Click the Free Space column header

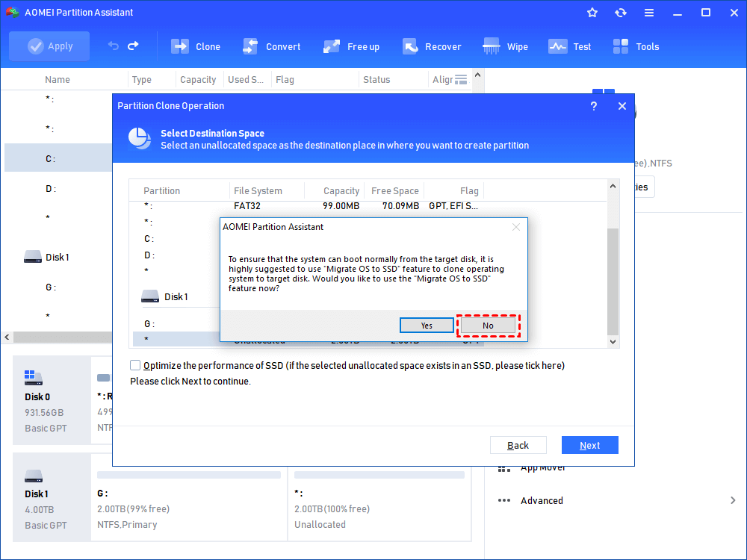pos(395,190)
